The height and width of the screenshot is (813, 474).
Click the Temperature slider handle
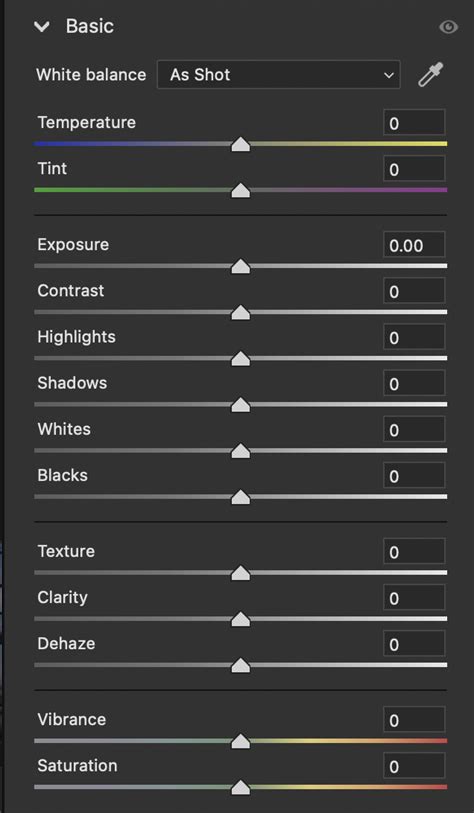tap(241, 145)
